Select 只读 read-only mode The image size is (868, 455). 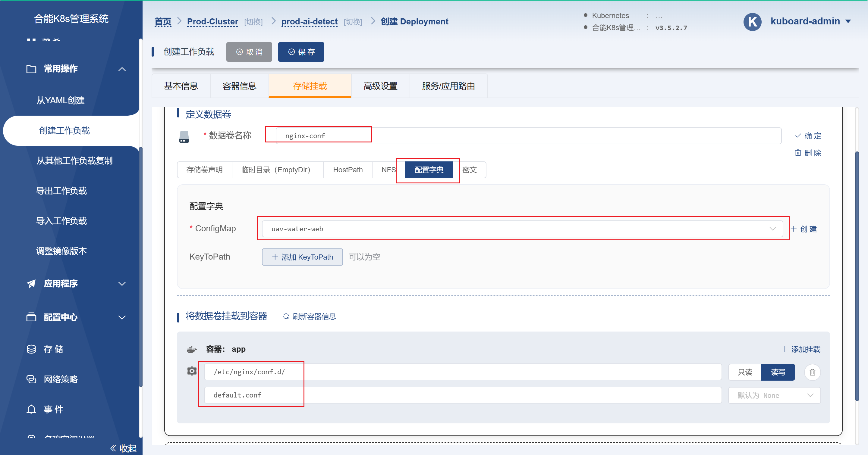coord(745,372)
